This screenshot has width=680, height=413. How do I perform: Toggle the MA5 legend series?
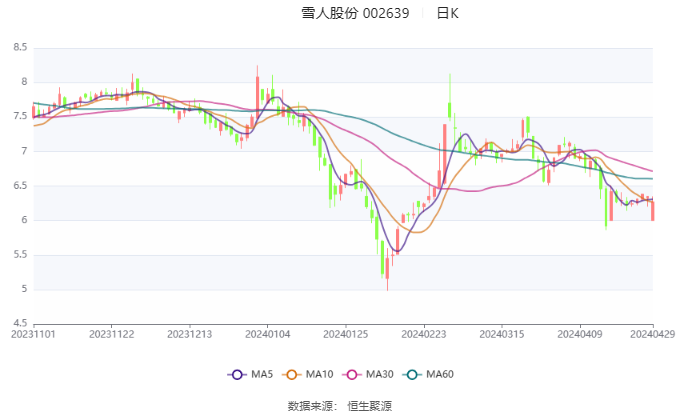point(250,374)
